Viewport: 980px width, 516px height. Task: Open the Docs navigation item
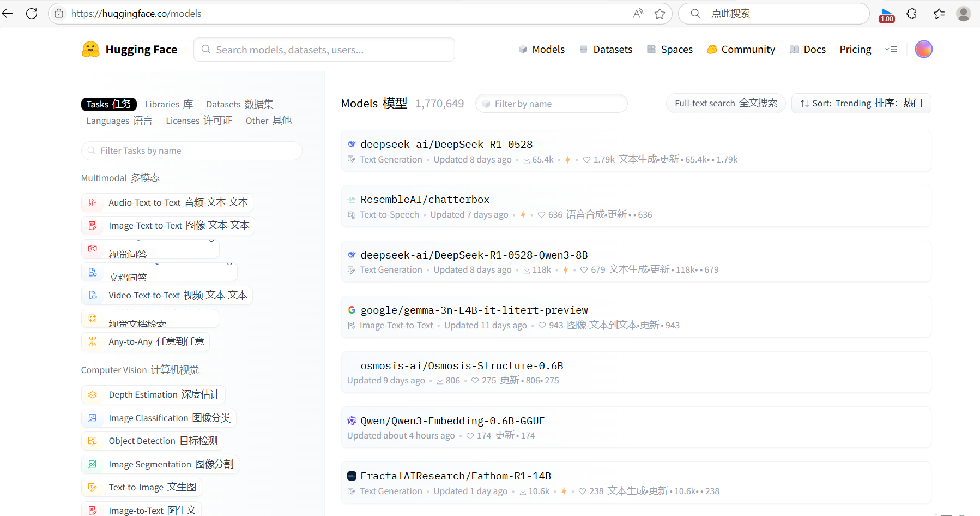point(808,49)
